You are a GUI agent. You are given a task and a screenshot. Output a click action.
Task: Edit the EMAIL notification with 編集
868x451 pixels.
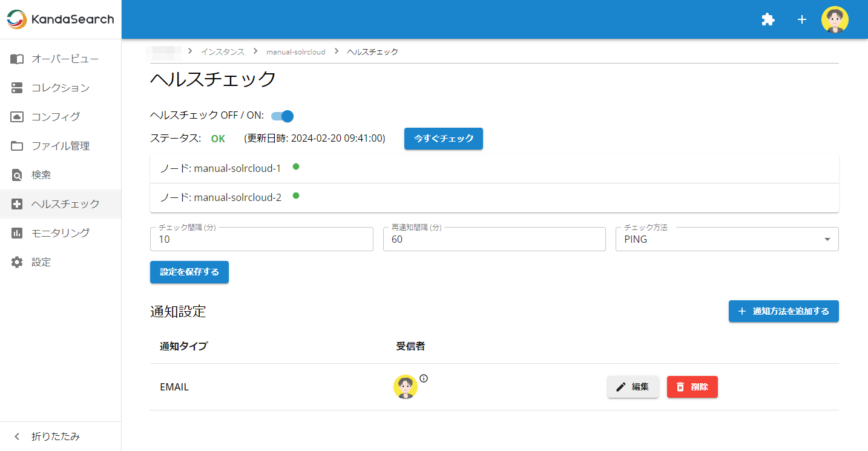633,387
